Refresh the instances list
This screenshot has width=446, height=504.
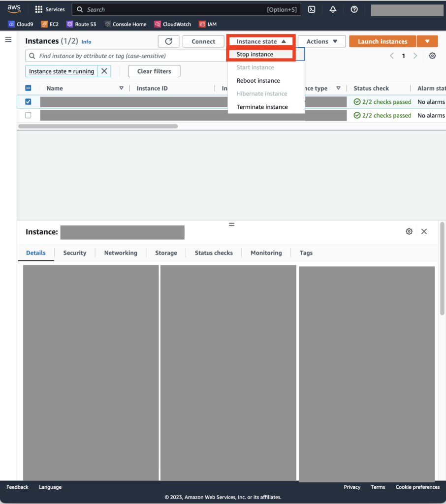click(168, 41)
